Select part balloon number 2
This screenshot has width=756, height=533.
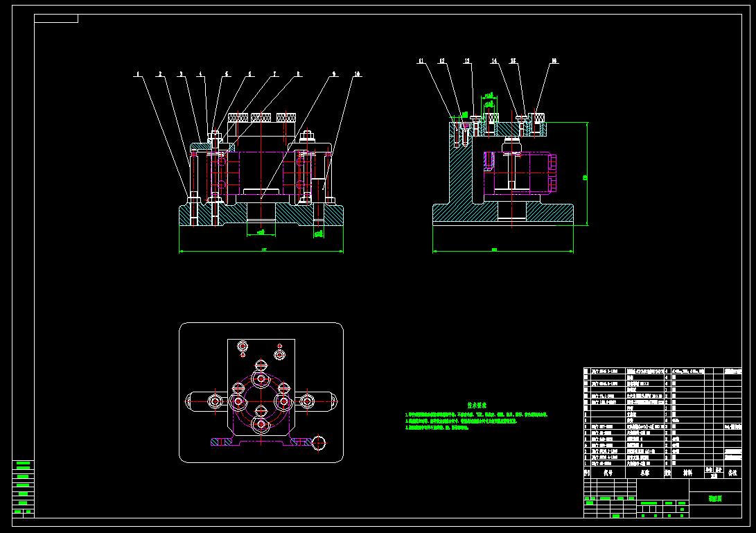[x=160, y=74]
